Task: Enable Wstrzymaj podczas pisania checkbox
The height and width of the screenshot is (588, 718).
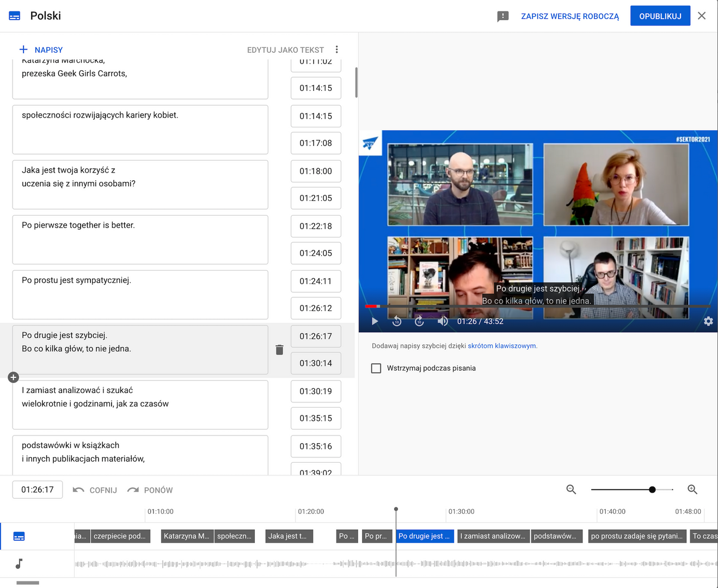Action: pyautogui.click(x=376, y=368)
